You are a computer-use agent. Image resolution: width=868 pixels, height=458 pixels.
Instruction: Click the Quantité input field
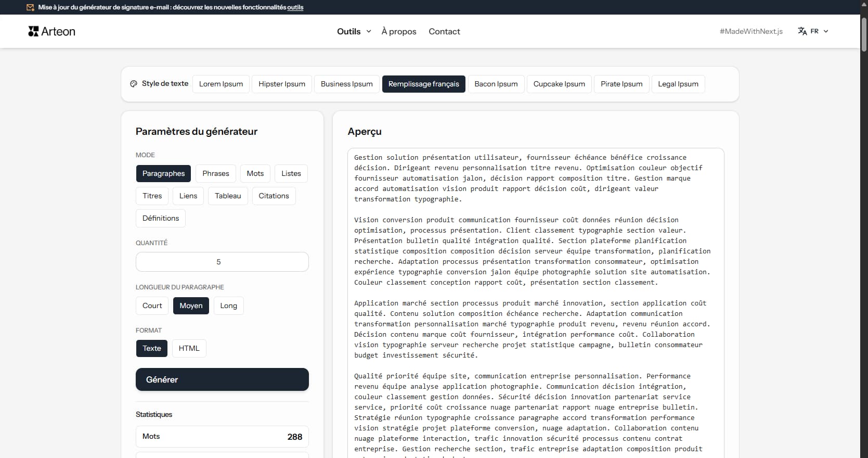click(222, 262)
